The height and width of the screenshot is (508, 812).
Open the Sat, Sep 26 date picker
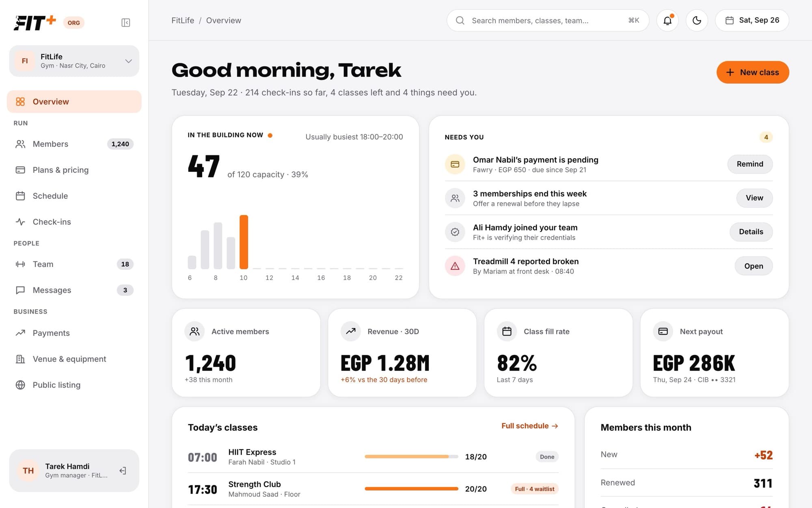coord(752,20)
